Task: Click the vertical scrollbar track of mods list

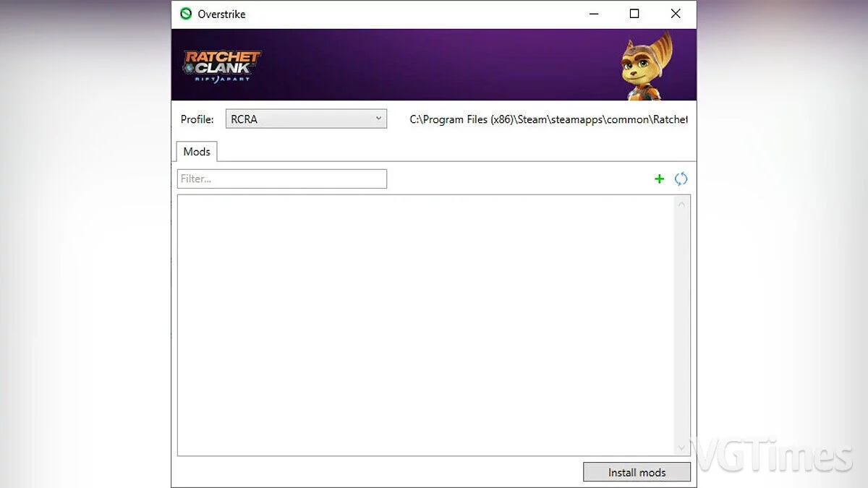Action: pyautogui.click(x=681, y=325)
